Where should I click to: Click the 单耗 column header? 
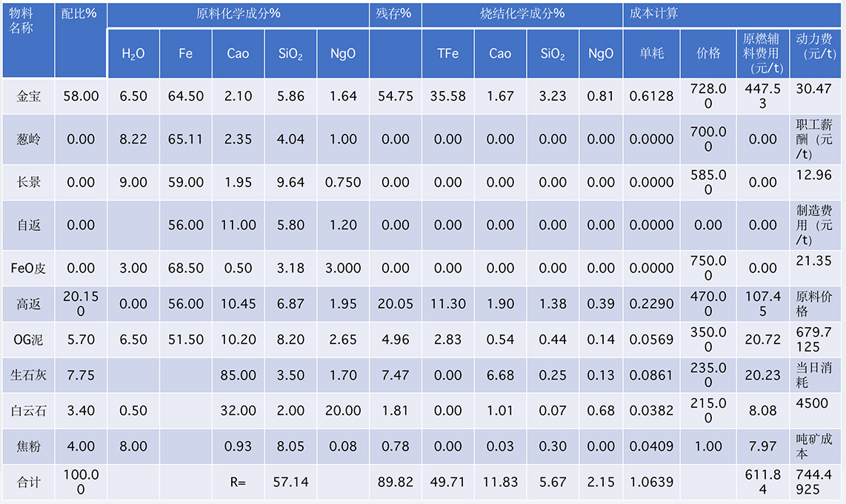click(651, 53)
